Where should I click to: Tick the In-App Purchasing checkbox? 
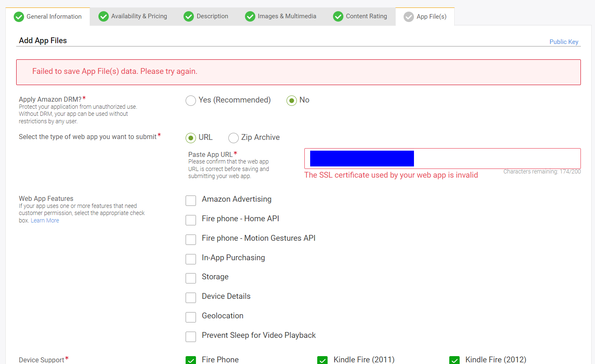click(x=191, y=259)
